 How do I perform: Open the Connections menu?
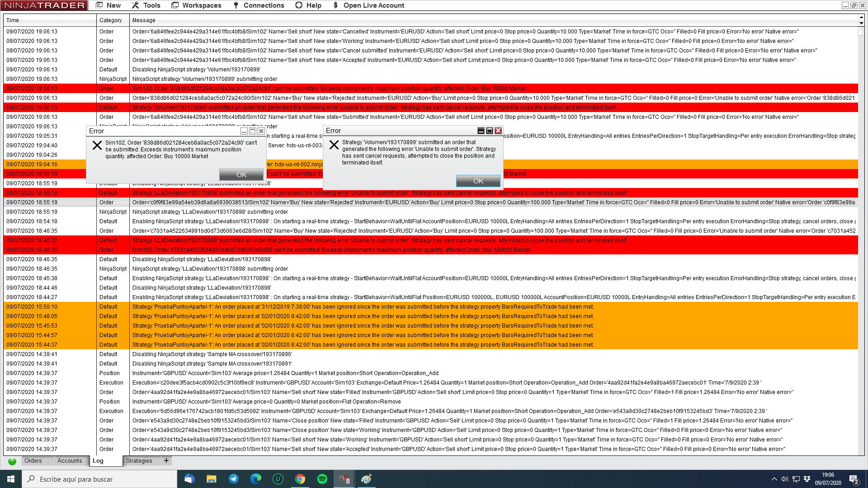pyautogui.click(x=259, y=5)
